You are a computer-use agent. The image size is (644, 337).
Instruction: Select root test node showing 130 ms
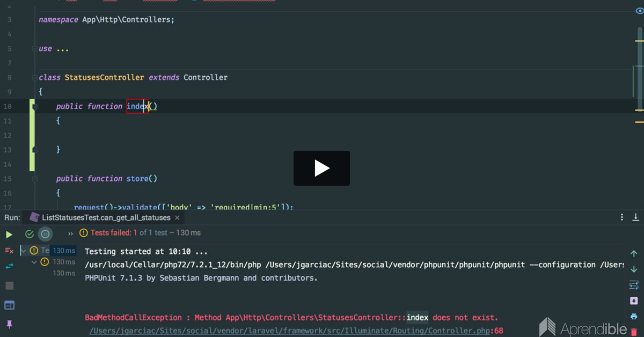pyautogui.click(x=49, y=251)
